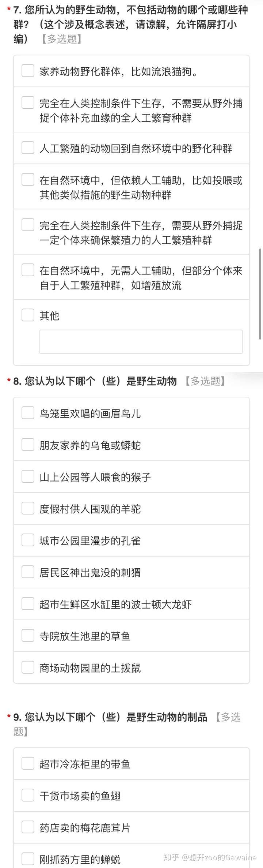Tick 商场动物园里的土拨鼠 option
The width and height of the screenshot is (263, 868).
[28, 668]
